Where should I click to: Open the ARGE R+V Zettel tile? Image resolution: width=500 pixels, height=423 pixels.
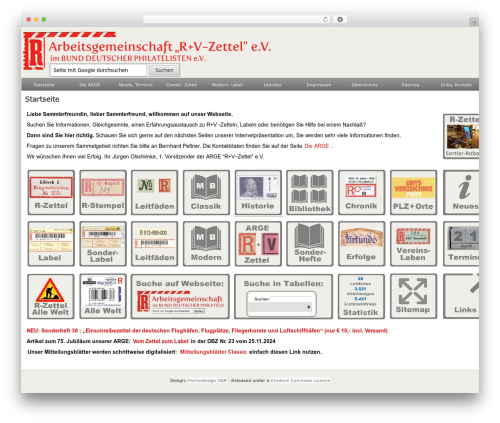[258, 244]
